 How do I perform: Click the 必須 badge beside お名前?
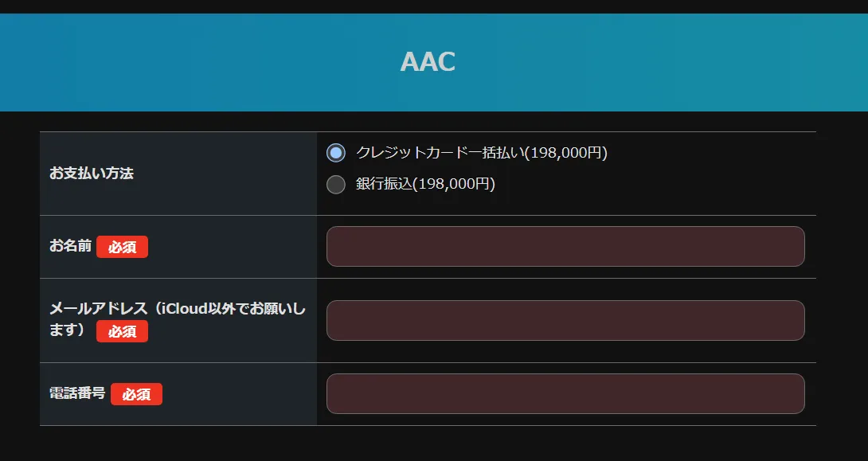[122, 247]
